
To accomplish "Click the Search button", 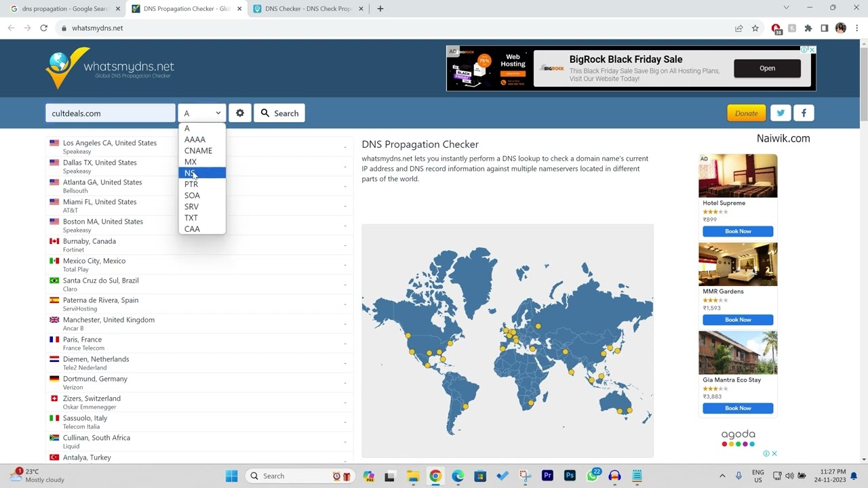I will pos(279,113).
